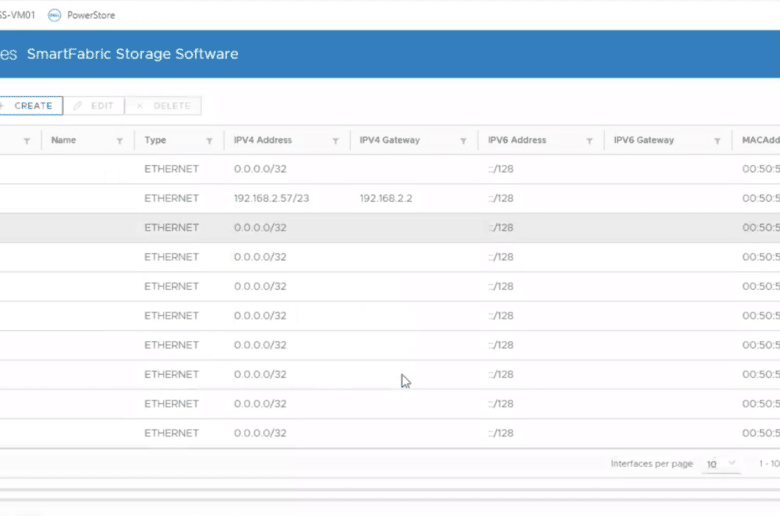Screen dimensions: 780x516
Task: Open the Interfaces per page dropdown
Action: [721, 464]
